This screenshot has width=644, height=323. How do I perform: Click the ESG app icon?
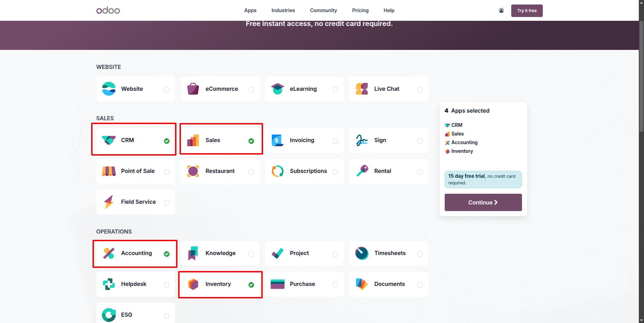pyautogui.click(x=109, y=315)
